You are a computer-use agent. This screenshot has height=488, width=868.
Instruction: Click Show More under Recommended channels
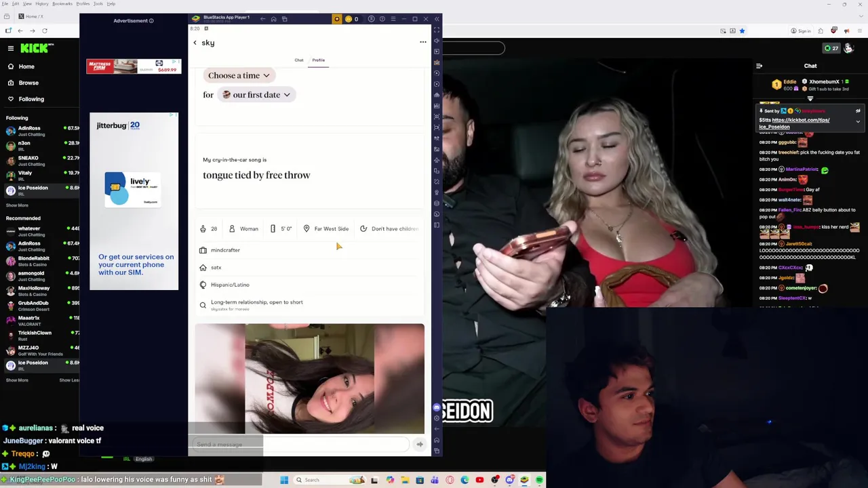click(x=17, y=380)
